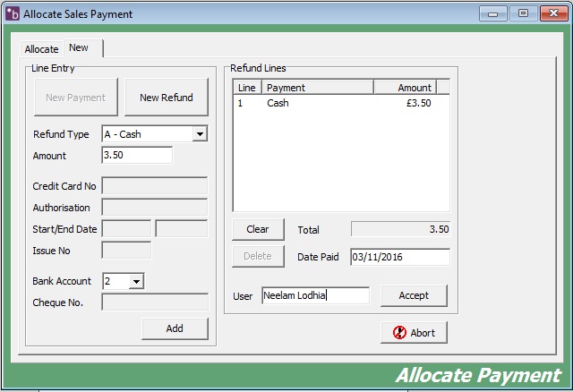Click the Accept button

coord(414,295)
